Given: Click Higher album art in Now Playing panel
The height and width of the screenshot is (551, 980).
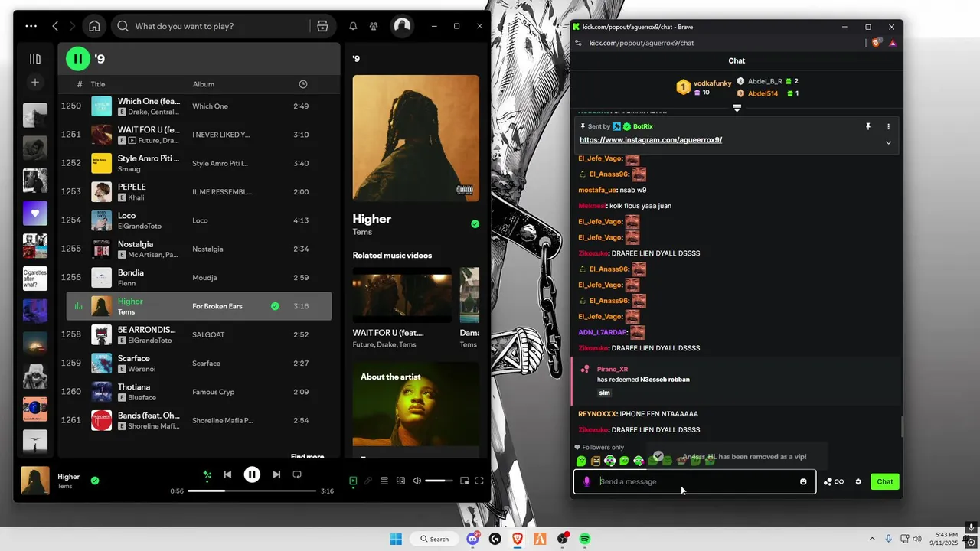Looking at the screenshot, I should 416,138.
